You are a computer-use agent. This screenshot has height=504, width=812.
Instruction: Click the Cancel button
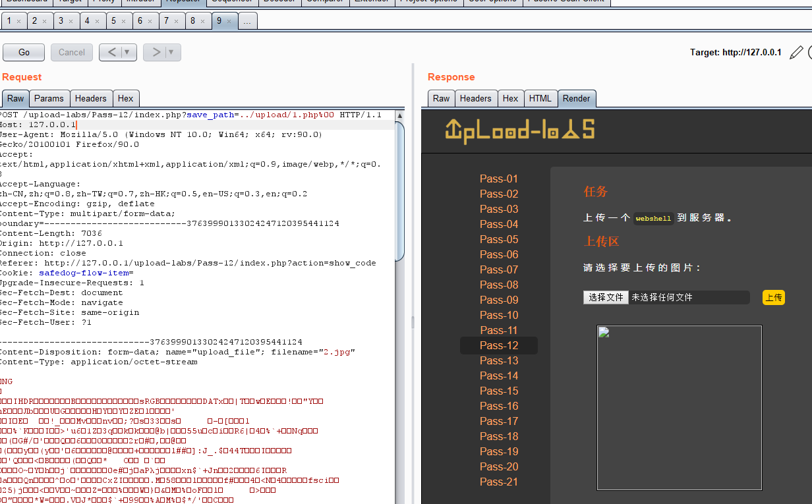[x=71, y=52]
